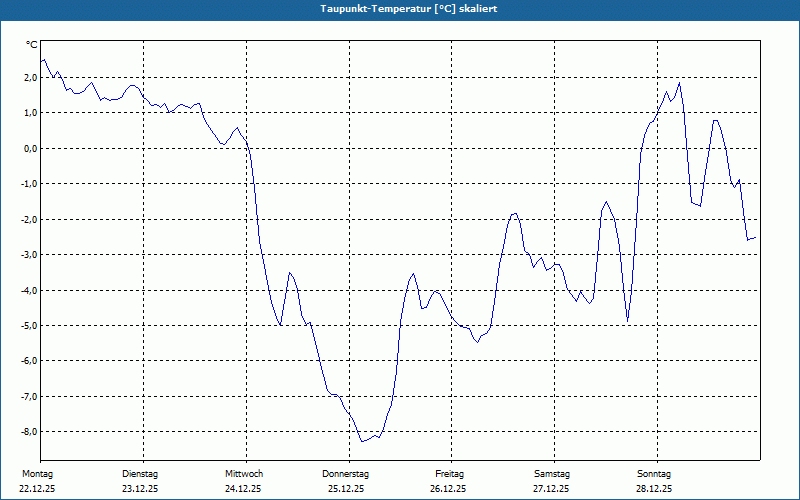Select the 1,0 y-axis label
This screenshot has height=500, width=800.
[30, 113]
